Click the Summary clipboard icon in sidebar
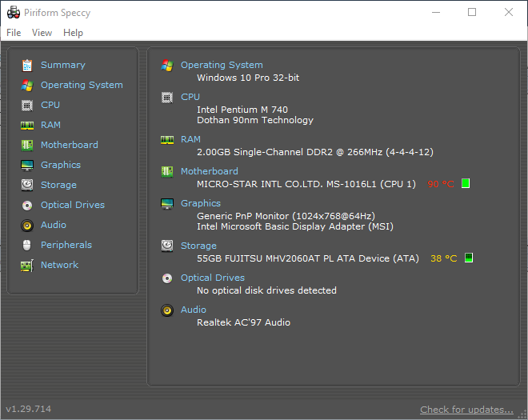The width and height of the screenshot is (528, 420). [x=27, y=65]
